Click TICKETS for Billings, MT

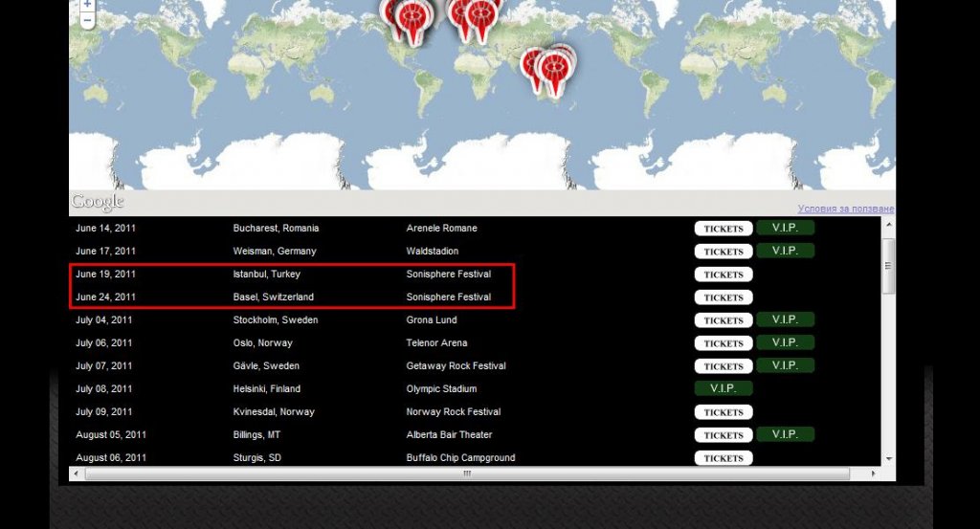click(724, 435)
